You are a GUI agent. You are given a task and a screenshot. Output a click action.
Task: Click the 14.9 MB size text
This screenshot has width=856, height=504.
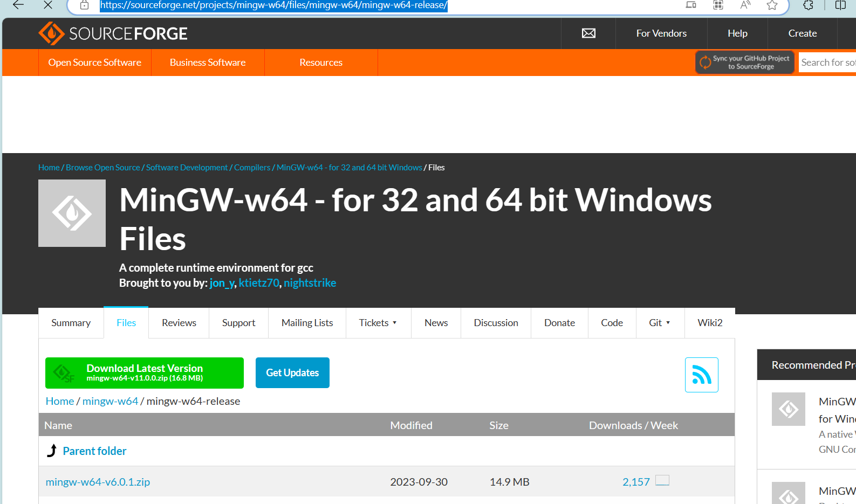point(510,482)
